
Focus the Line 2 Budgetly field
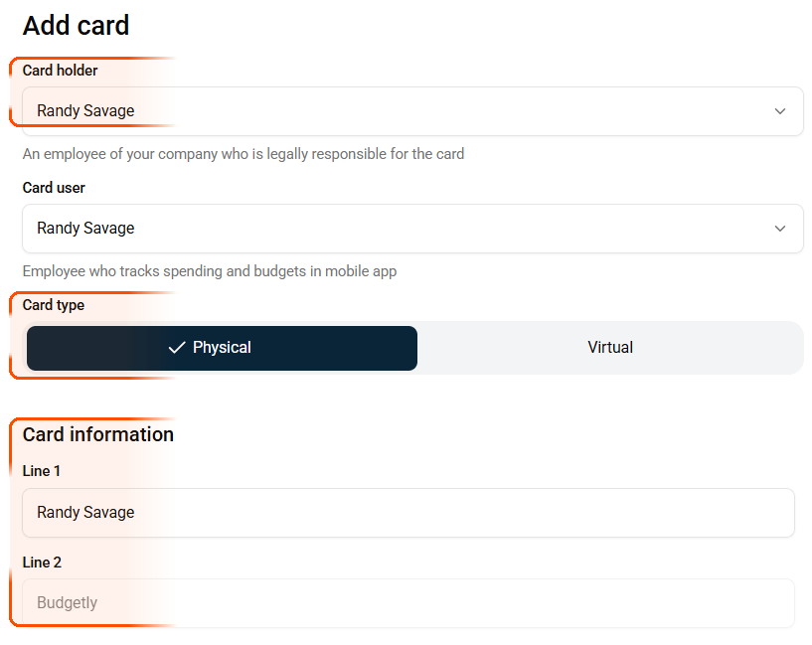[407, 603]
